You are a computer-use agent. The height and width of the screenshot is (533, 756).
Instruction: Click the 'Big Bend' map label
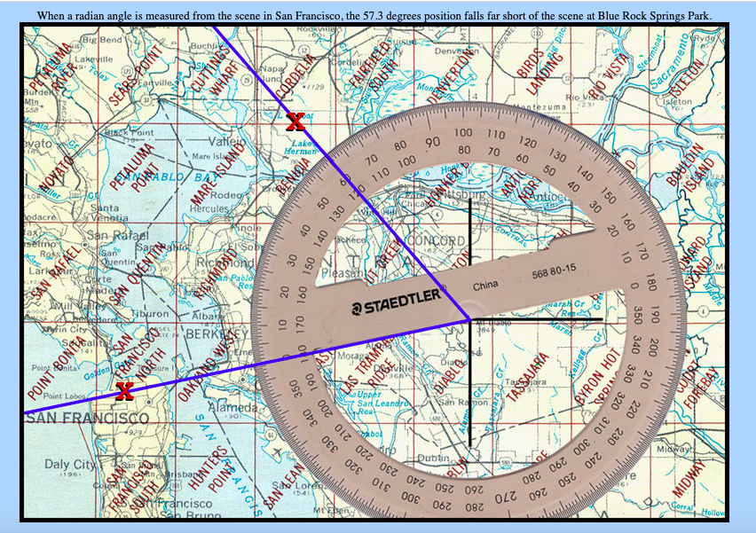pyautogui.click(x=102, y=40)
